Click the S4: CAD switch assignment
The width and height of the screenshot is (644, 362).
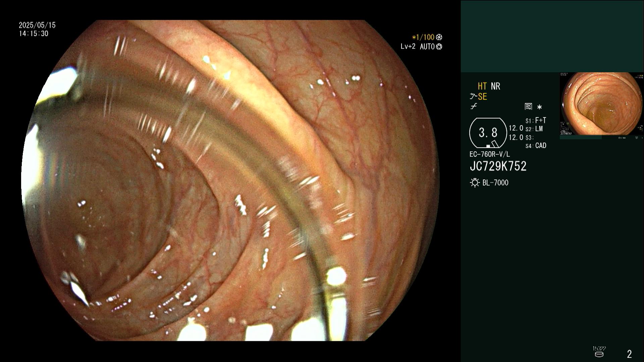pyautogui.click(x=536, y=146)
